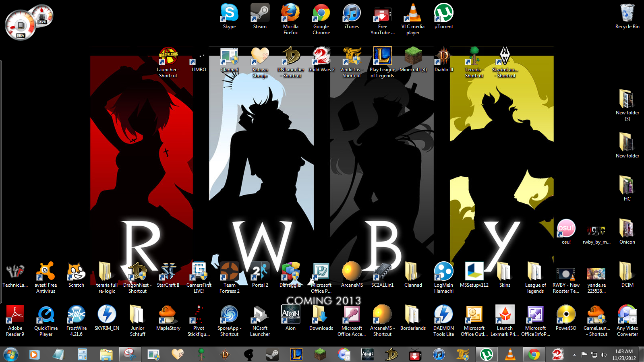The height and width of the screenshot is (362, 644).
Task: Select the QuickTime Player icon
Action: (46, 321)
